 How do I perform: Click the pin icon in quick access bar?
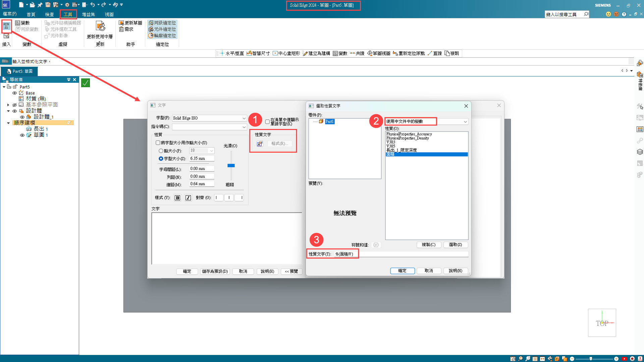[x=40, y=5]
